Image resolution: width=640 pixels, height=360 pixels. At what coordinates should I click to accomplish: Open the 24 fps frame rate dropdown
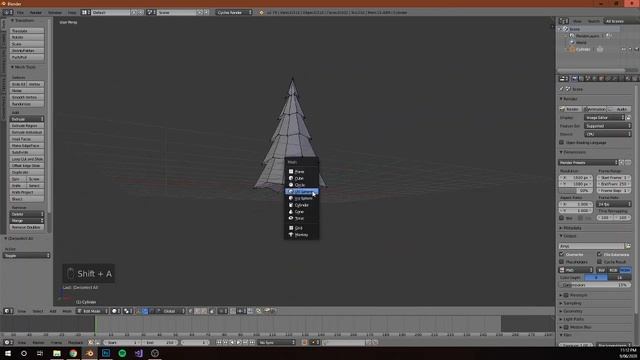614,204
